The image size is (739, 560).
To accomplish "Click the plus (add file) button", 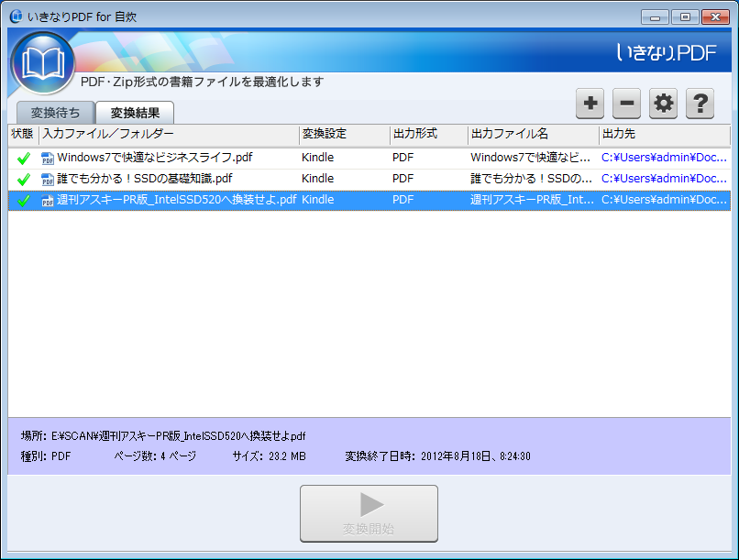I will click(x=590, y=104).
